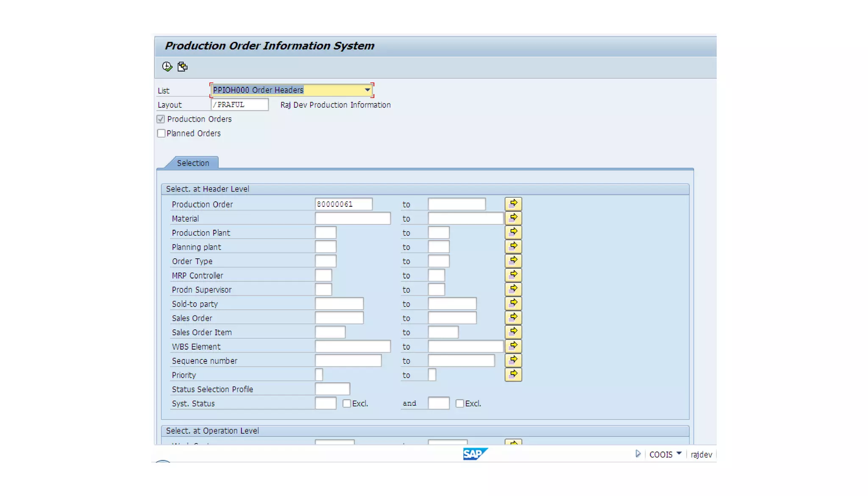Click multiple selection arrow for MRP Controller
868x496 pixels.
click(x=513, y=275)
